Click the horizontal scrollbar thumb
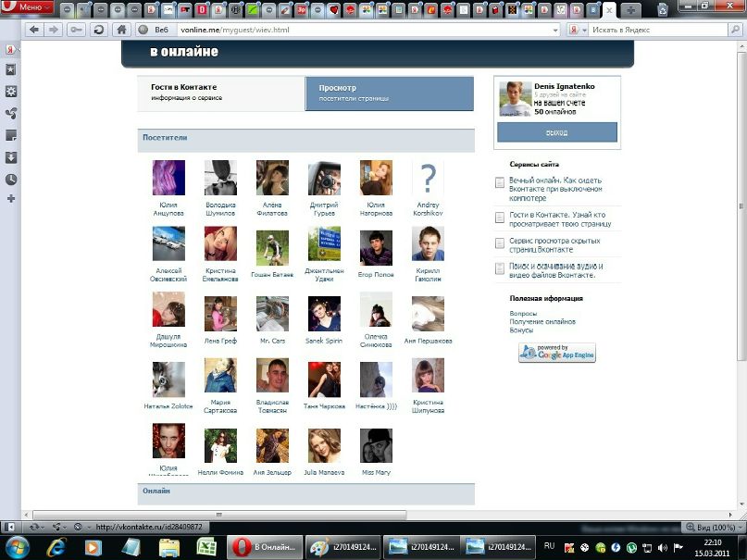Viewport: 747px width, 560px height. click(x=219, y=515)
